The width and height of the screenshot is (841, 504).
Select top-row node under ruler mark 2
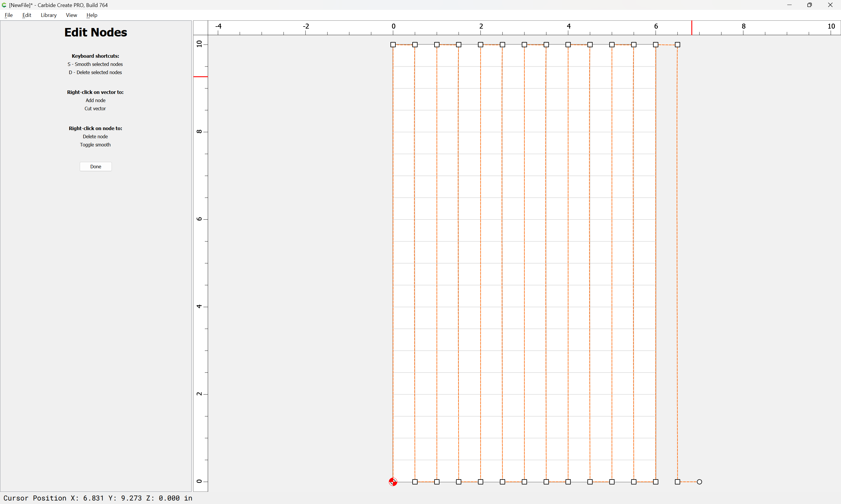coord(481,45)
